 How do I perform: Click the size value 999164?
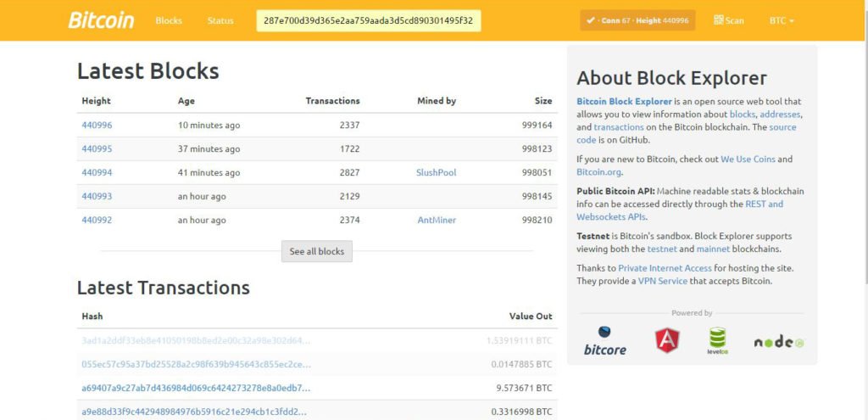tap(537, 126)
